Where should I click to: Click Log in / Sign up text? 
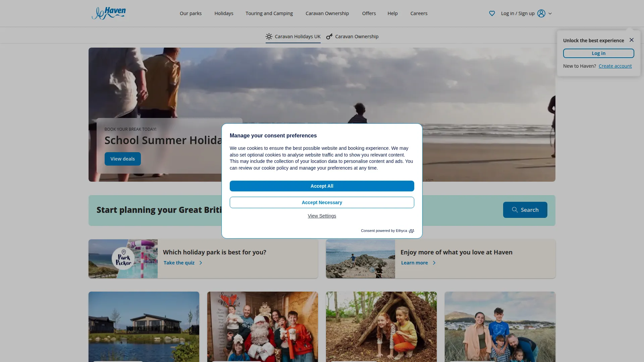[518, 13]
